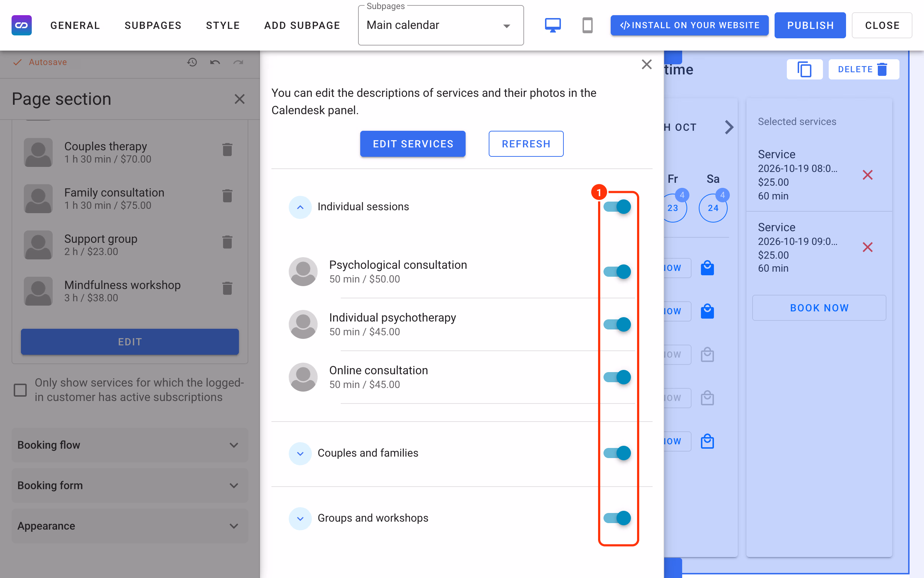
Task: Click the duplicate section icon
Action: point(805,70)
